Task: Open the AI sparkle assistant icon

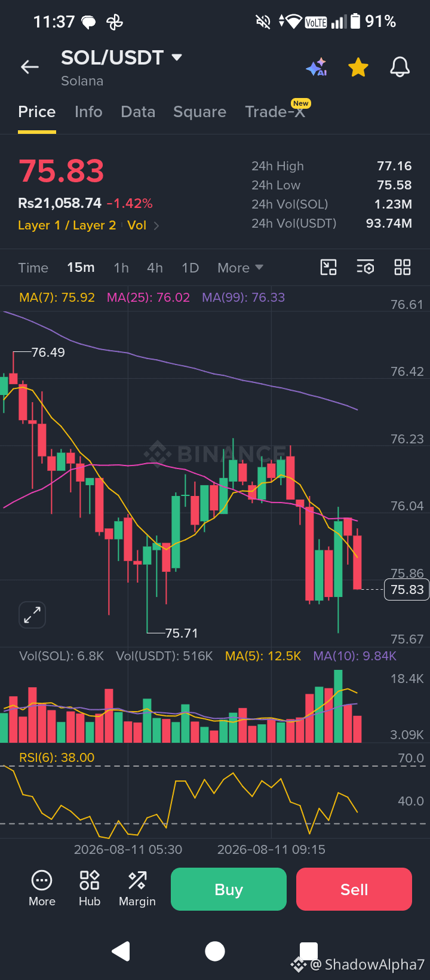Action: click(317, 68)
